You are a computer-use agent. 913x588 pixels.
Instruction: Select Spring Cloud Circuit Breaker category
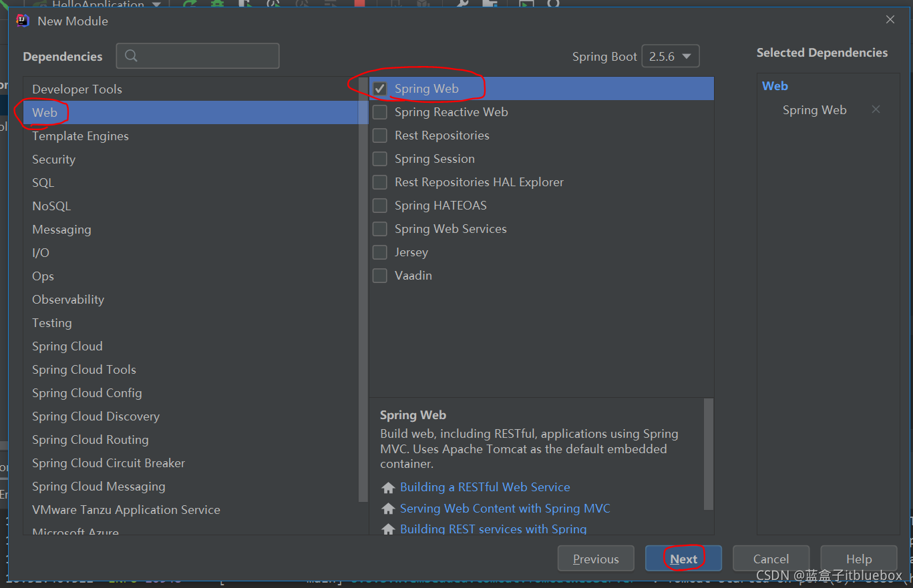click(x=191, y=463)
